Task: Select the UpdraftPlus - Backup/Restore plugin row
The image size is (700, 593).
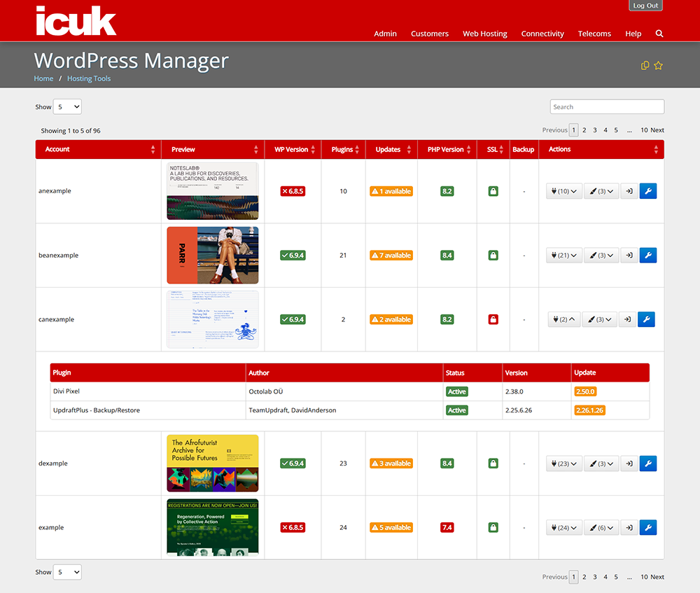Action: 349,410
